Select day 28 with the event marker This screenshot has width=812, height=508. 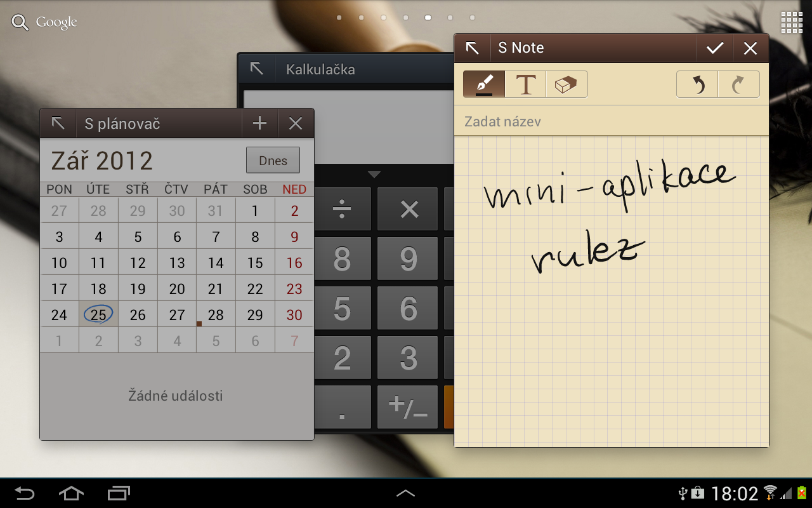tap(216, 314)
